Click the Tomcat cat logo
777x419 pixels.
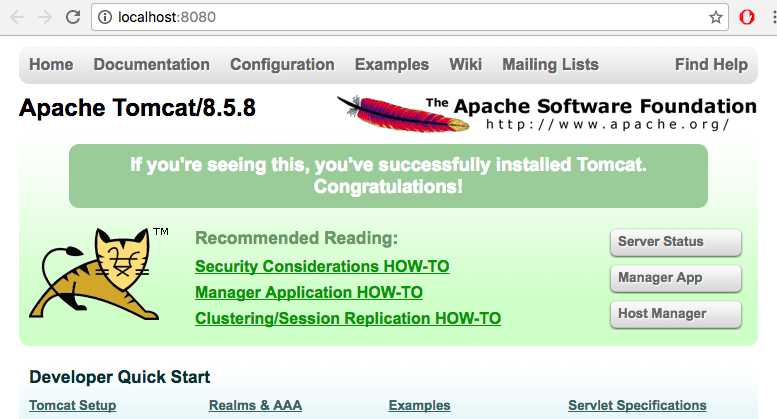point(94,273)
